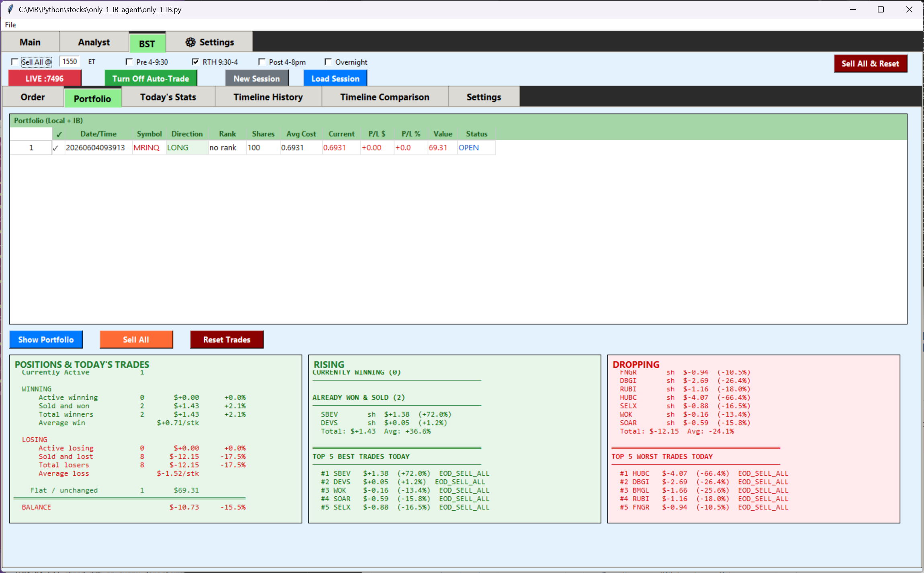Uncheck the RTH 9:30-4 checkbox
This screenshot has height=573, width=924.
(x=195, y=62)
